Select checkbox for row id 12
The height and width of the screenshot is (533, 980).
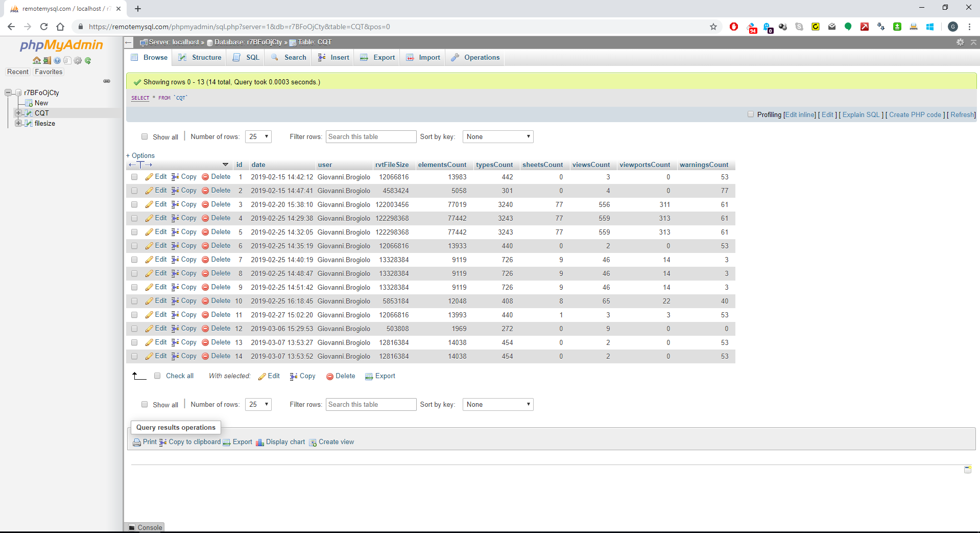pos(134,329)
